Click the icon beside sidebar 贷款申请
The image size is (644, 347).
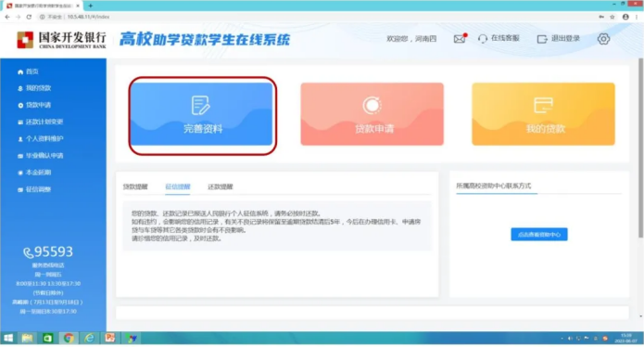click(x=20, y=105)
